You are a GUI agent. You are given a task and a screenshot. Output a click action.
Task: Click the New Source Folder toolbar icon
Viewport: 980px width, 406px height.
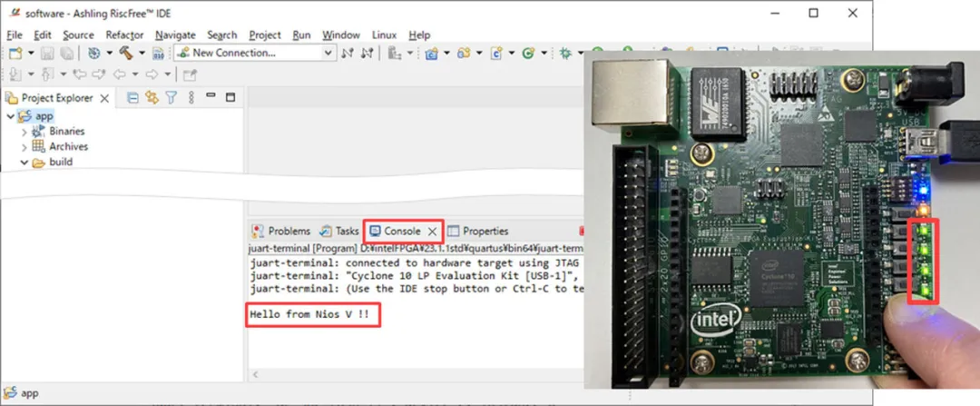pos(464,54)
